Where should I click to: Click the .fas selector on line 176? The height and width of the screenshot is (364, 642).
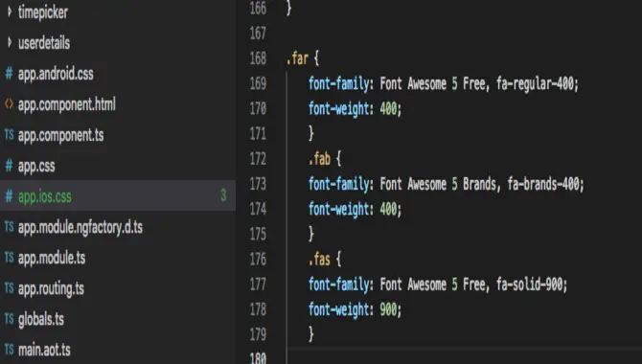coord(320,260)
